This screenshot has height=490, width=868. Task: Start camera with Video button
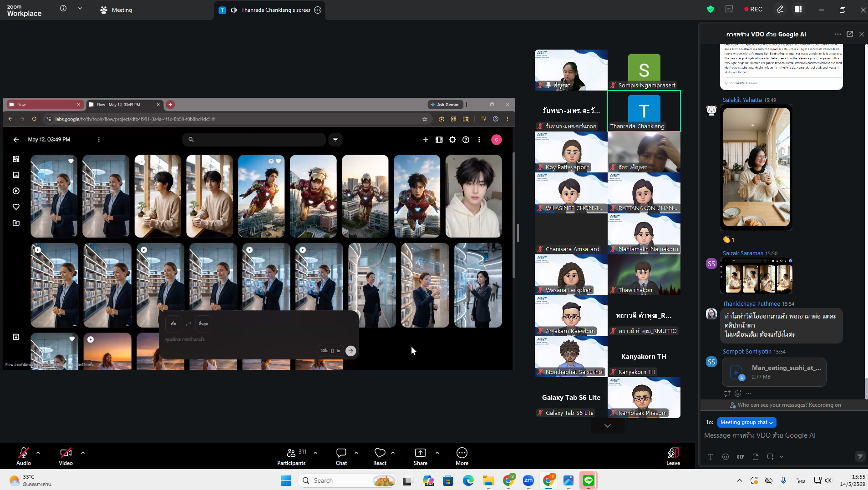[x=66, y=456]
